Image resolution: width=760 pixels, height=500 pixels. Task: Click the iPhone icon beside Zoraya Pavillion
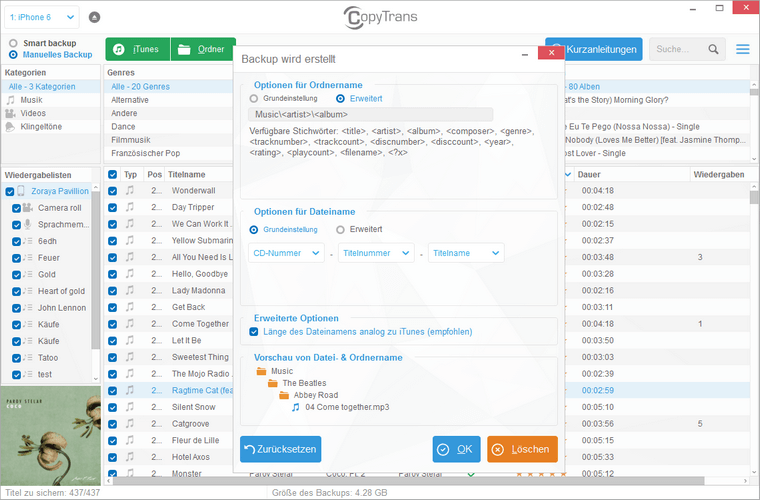[21, 191]
